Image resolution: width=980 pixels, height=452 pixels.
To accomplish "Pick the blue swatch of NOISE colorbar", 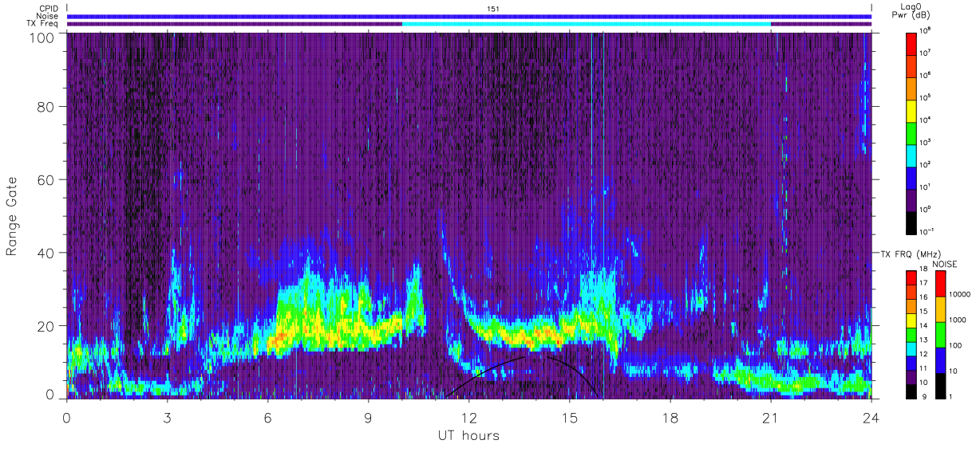I will 940,360.
